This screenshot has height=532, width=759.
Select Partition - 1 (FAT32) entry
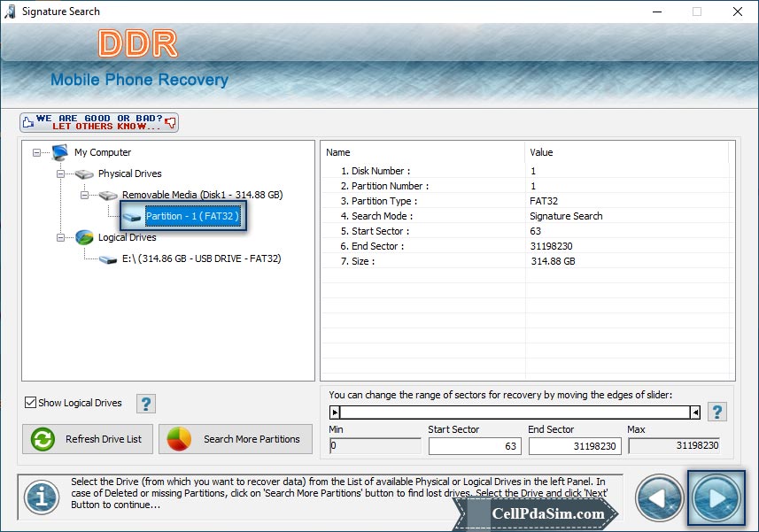[193, 216]
